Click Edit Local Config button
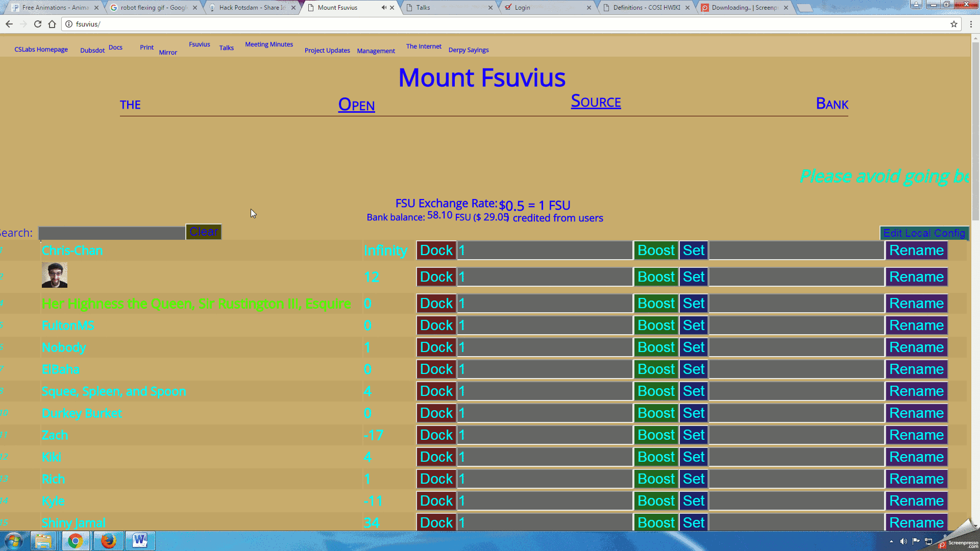Image resolution: width=980 pixels, height=551 pixels. tap(924, 233)
